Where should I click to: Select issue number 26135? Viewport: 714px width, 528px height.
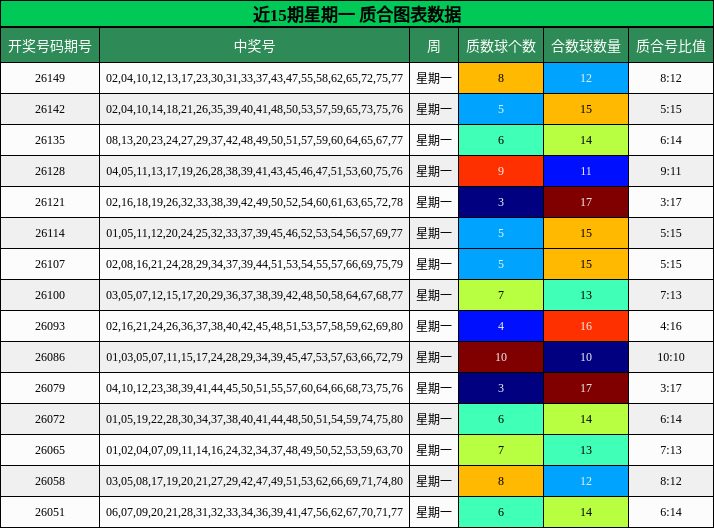[50, 140]
